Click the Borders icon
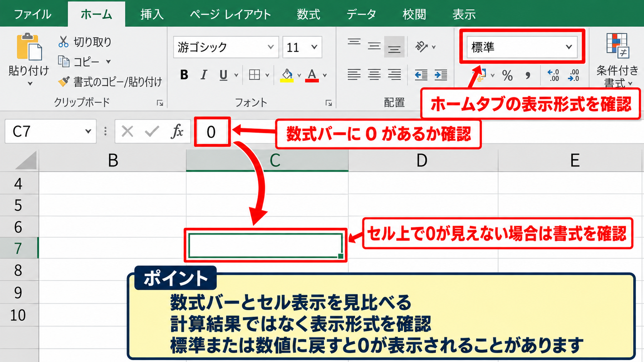This screenshot has width=644, height=362. click(x=255, y=75)
